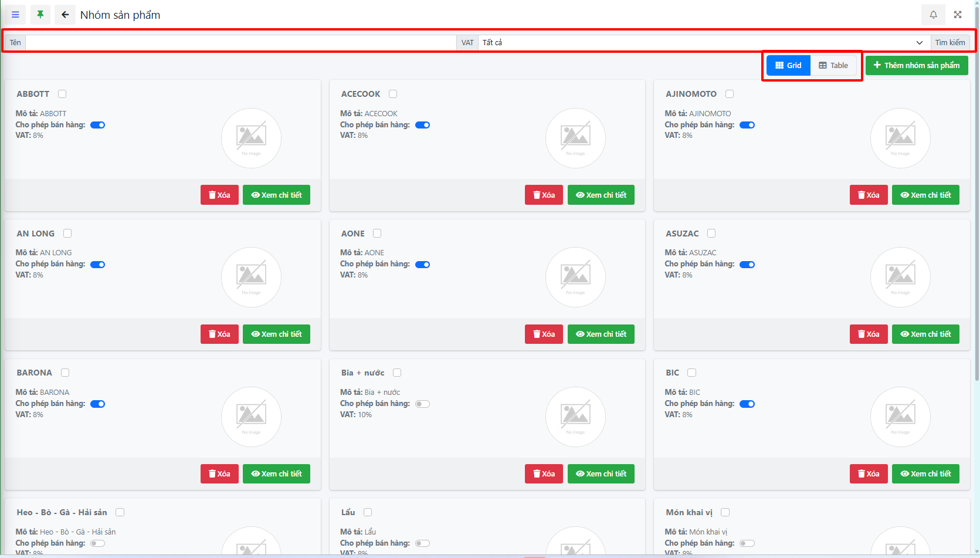Switch to Table view
The height and width of the screenshot is (558, 980).
(833, 65)
